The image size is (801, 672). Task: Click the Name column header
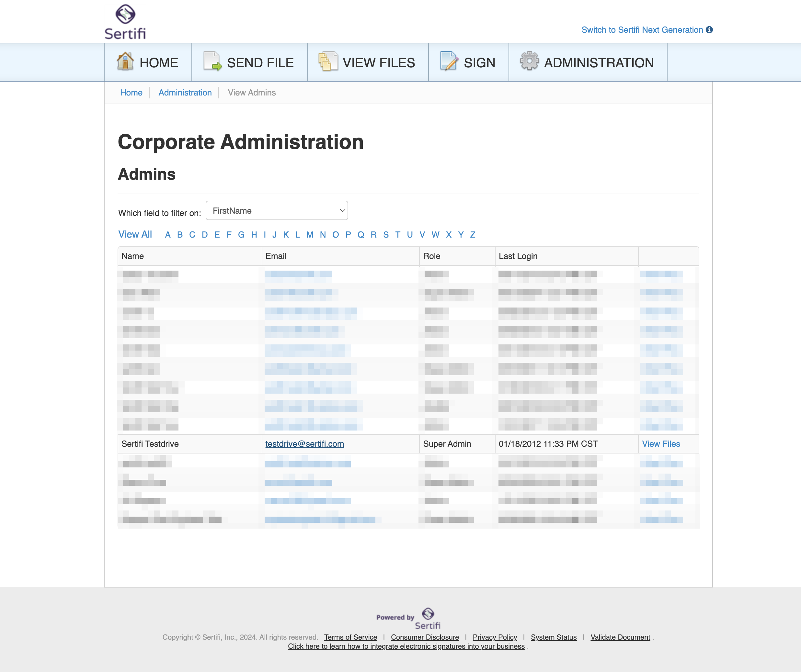tap(190, 256)
